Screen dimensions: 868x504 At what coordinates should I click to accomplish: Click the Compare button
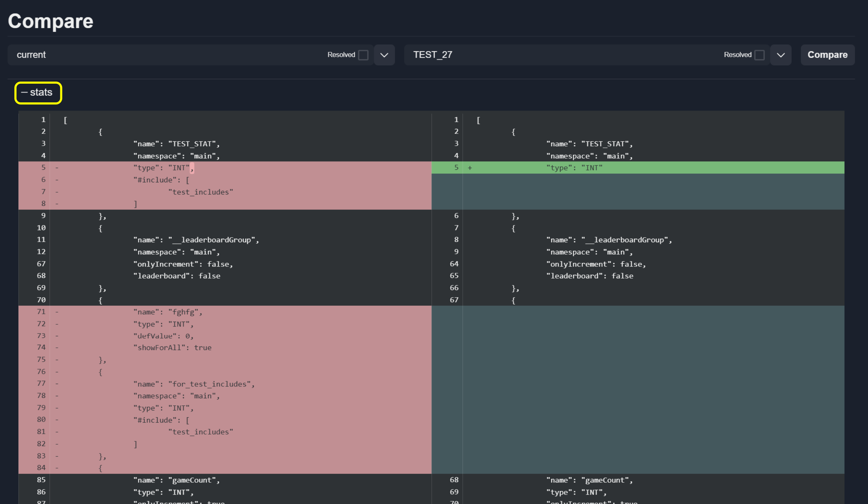tap(827, 55)
